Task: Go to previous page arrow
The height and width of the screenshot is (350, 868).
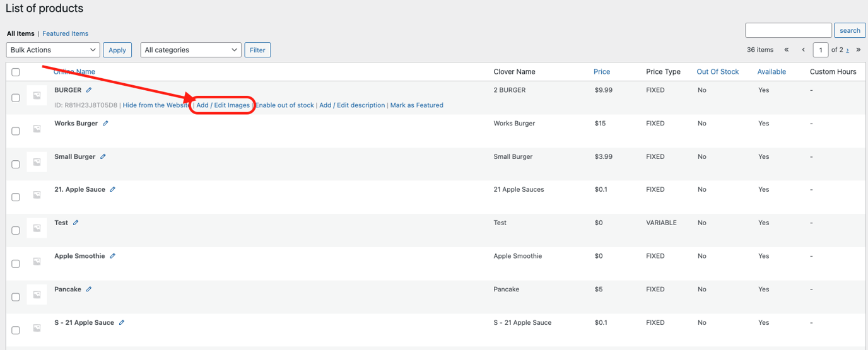Action: [x=803, y=50]
